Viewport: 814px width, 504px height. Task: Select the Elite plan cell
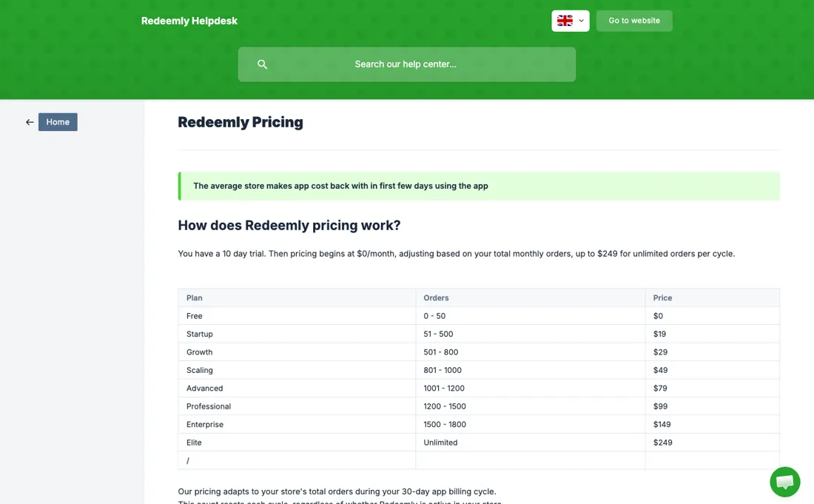[x=297, y=443]
